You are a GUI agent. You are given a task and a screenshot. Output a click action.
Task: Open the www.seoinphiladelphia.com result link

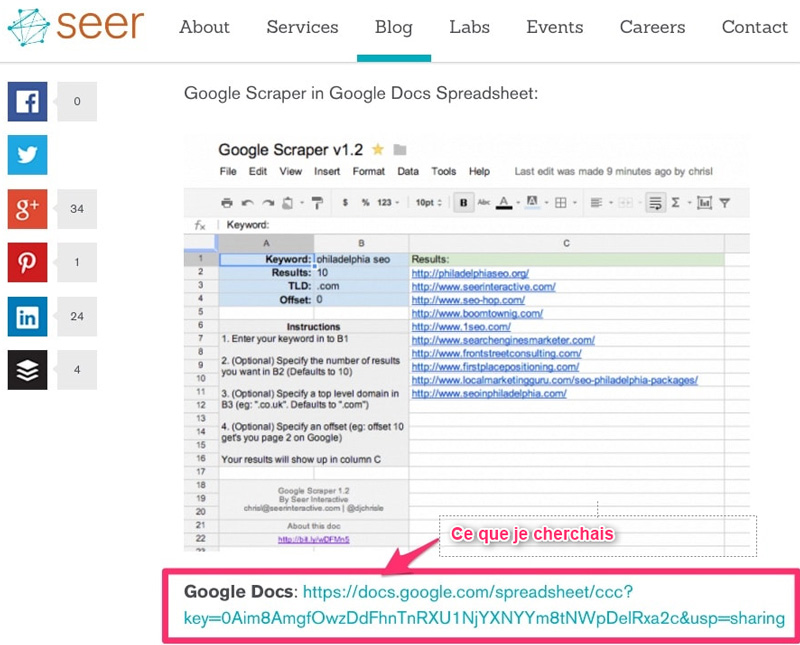point(489,393)
